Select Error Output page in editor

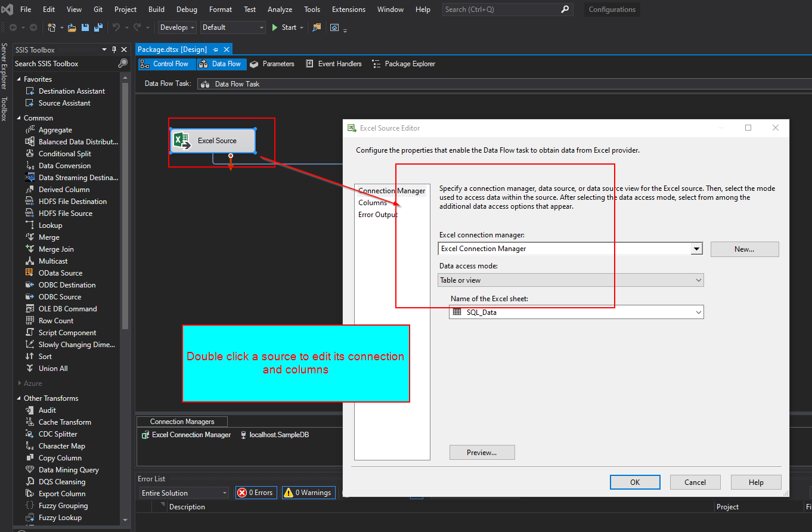[377, 215]
